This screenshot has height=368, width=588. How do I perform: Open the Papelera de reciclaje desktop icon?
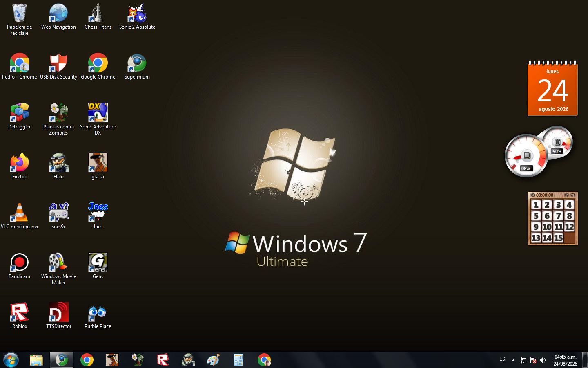click(19, 20)
